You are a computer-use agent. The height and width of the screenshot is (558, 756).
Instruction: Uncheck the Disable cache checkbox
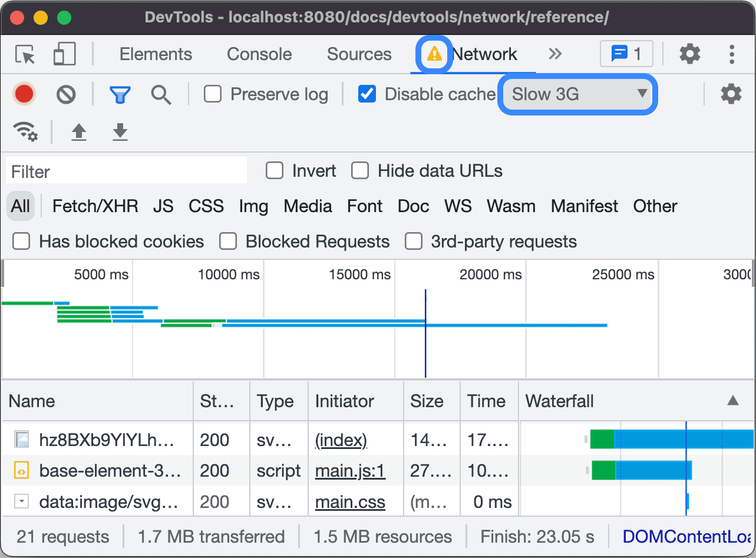tap(367, 94)
